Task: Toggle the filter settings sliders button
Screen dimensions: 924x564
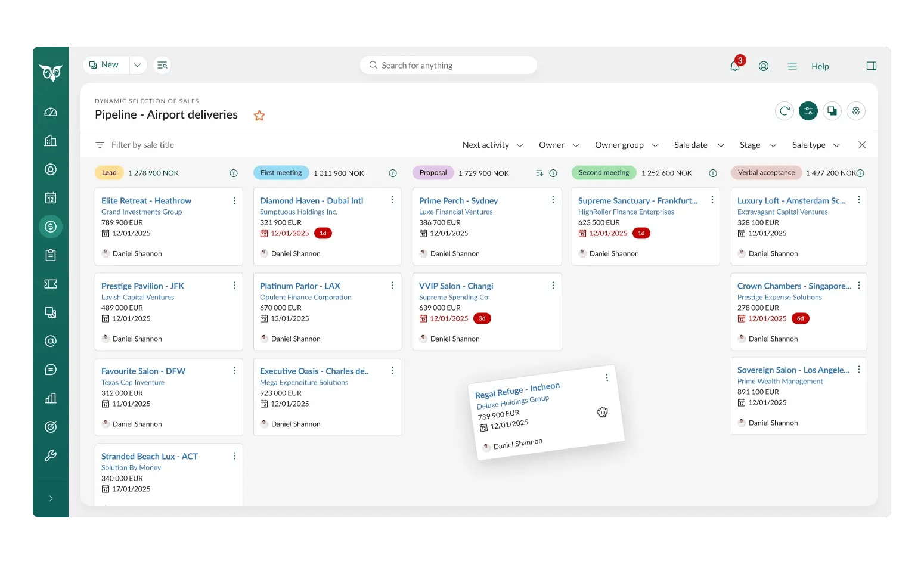Action: 808,111
